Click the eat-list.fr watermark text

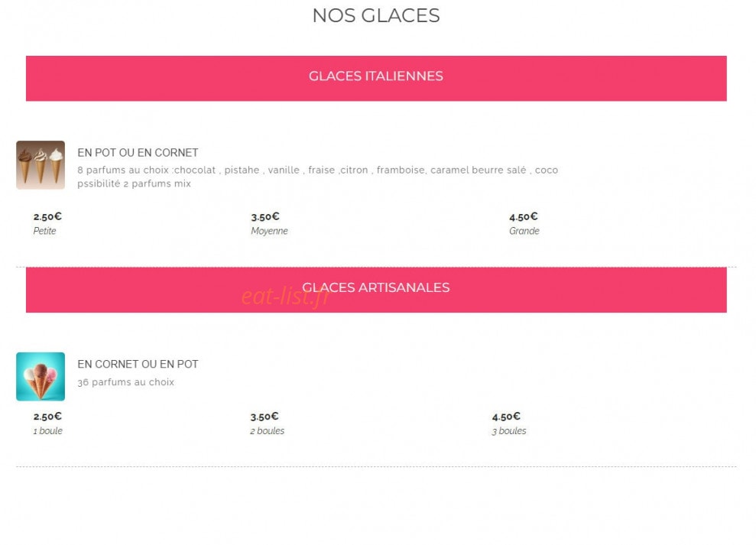click(285, 296)
